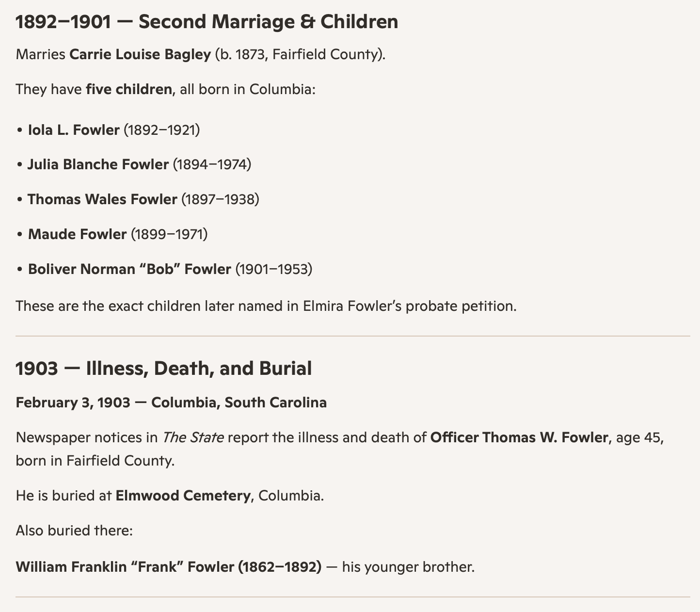Click the "born in Fairfield County." line
This screenshot has height=612, width=700.
[x=95, y=460]
